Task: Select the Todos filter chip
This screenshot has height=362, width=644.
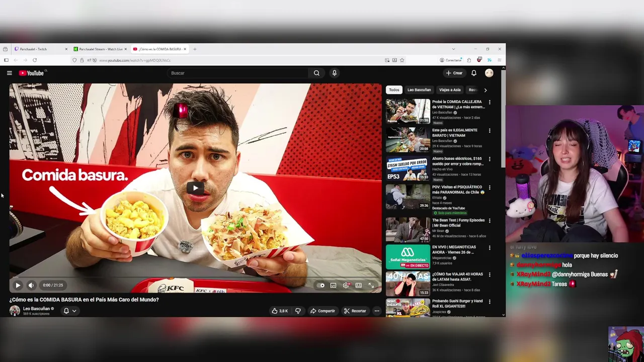Action: tap(394, 90)
